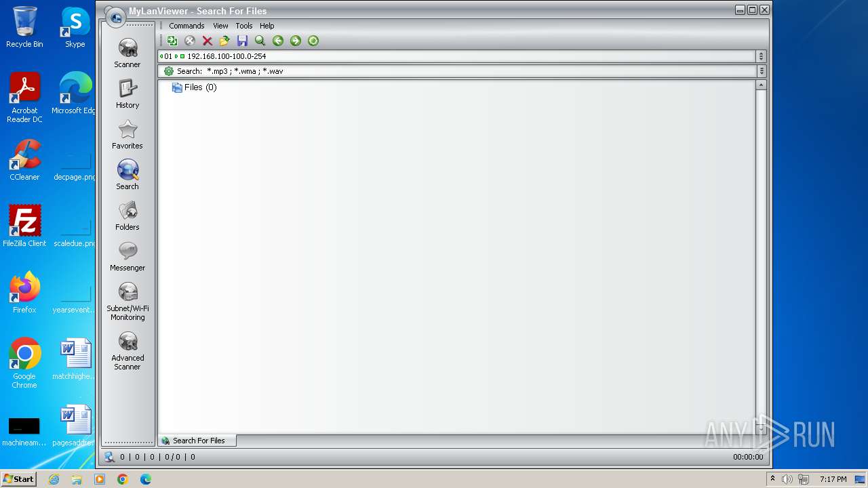The width and height of the screenshot is (868, 488).
Task: Click the search pattern *.mp3 field
Action: coord(457,71)
